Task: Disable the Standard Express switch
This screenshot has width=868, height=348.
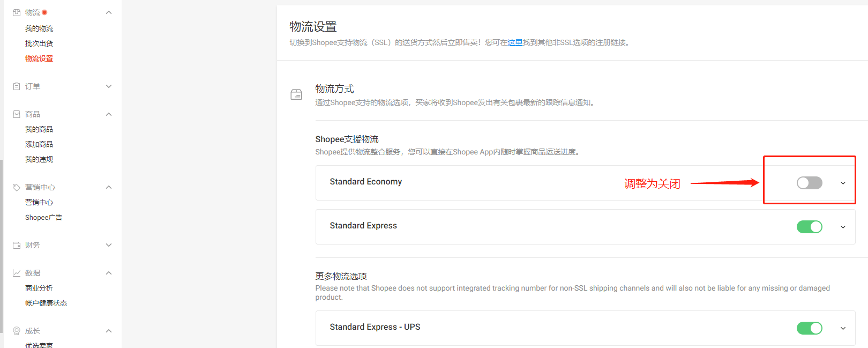Action: coord(809,227)
